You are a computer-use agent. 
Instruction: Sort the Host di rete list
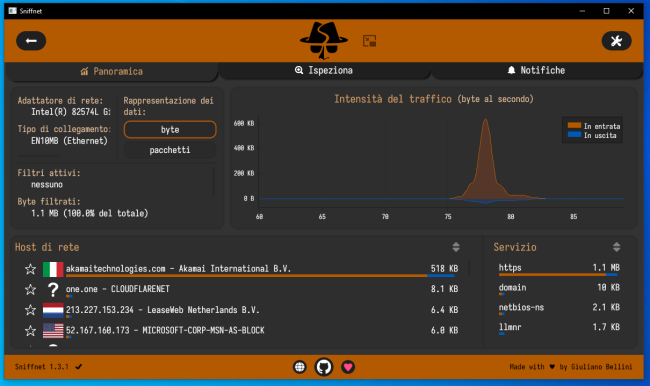pos(456,247)
